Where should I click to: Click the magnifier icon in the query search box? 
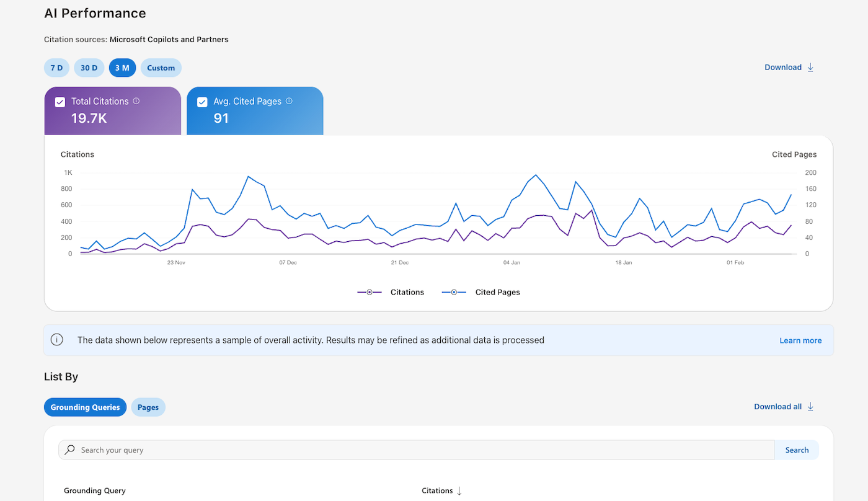(x=70, y=450)
